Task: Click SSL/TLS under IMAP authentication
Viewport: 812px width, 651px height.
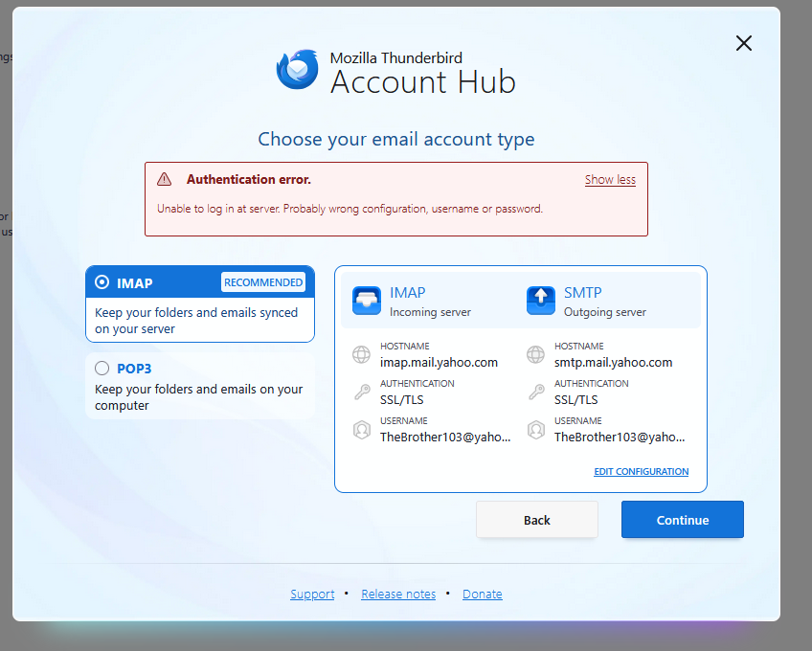Action: (x=402, y=400)
